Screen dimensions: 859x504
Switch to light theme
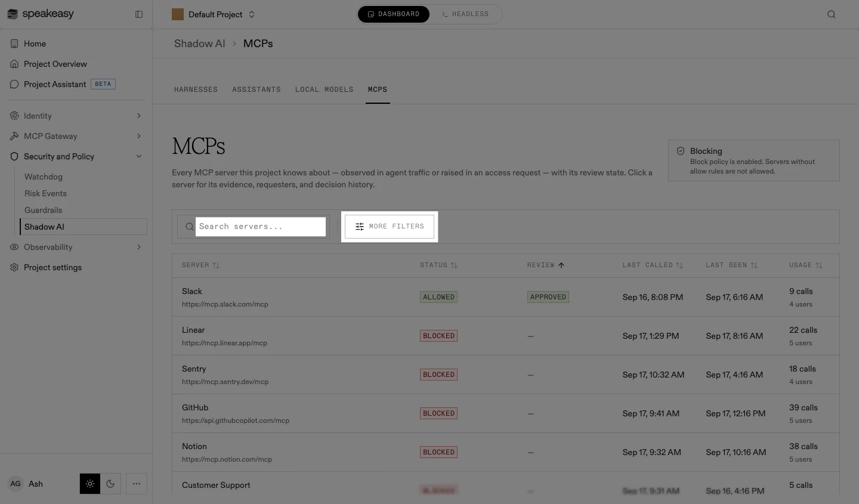click(90, 484)
